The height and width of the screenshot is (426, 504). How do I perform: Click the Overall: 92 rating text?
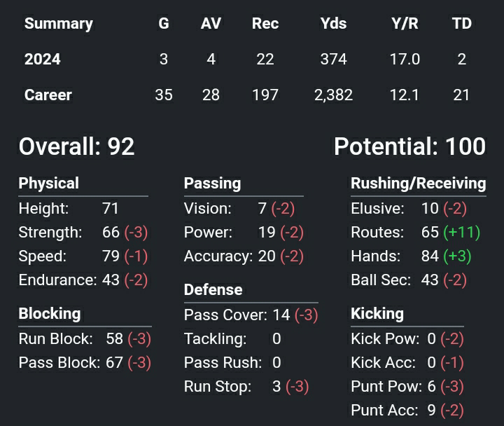point(76,146)
